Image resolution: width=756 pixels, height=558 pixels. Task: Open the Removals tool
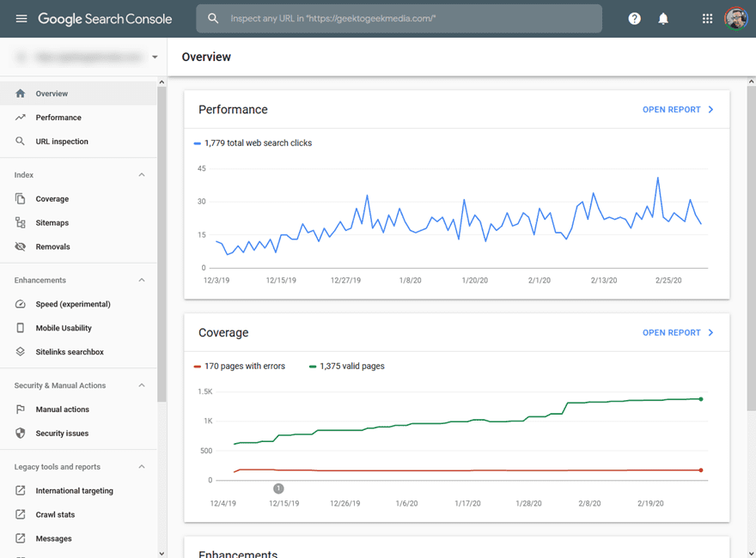coord(52,246)
